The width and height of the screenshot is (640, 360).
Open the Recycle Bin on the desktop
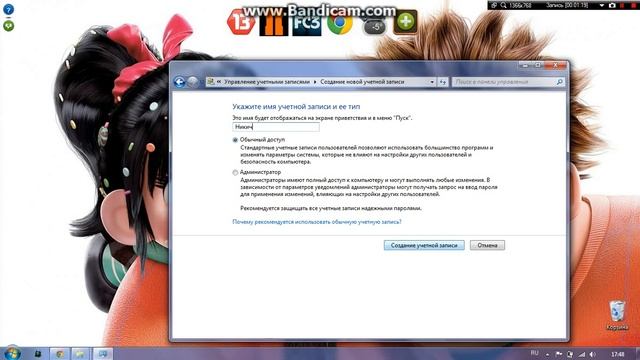pos(617,315)
